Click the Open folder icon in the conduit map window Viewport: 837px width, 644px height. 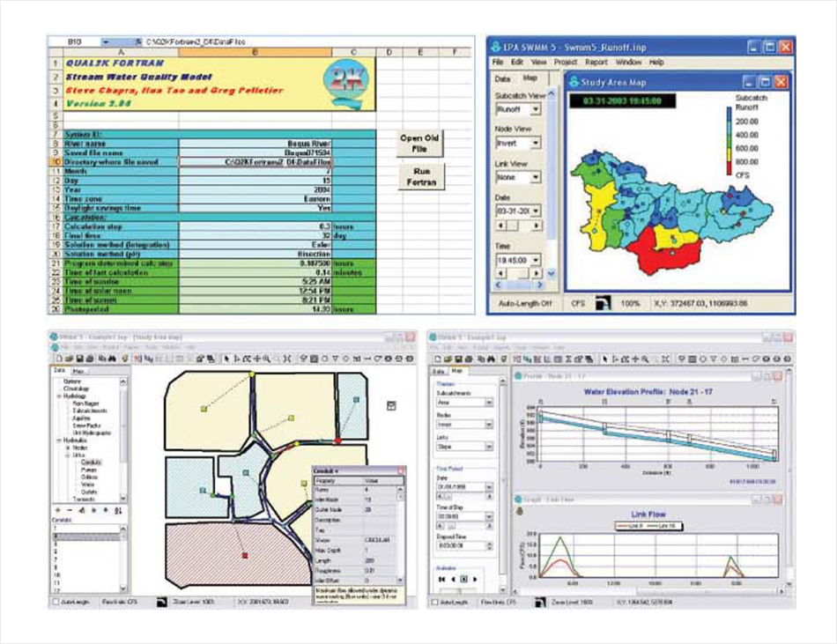[70, 359]
